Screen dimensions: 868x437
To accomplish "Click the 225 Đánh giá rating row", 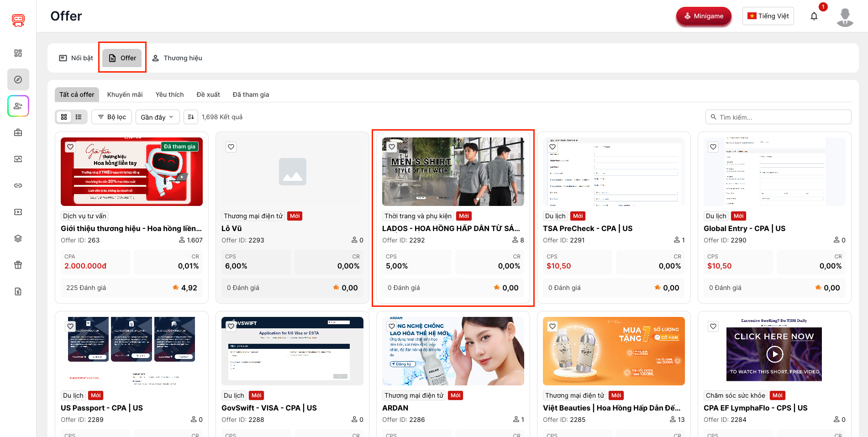I will (x=132, y=288).
